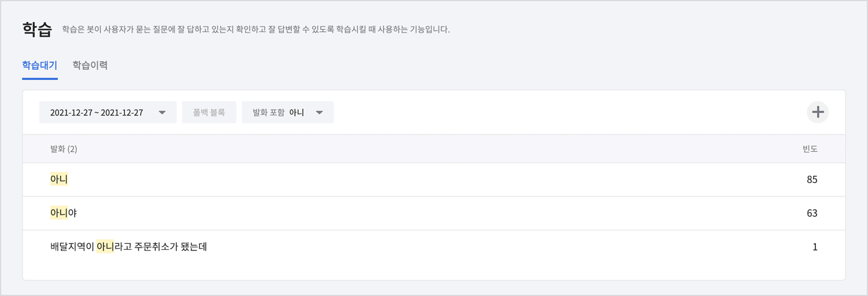Click the 빈도 column header
868x296 pixels.
(809, 149)
